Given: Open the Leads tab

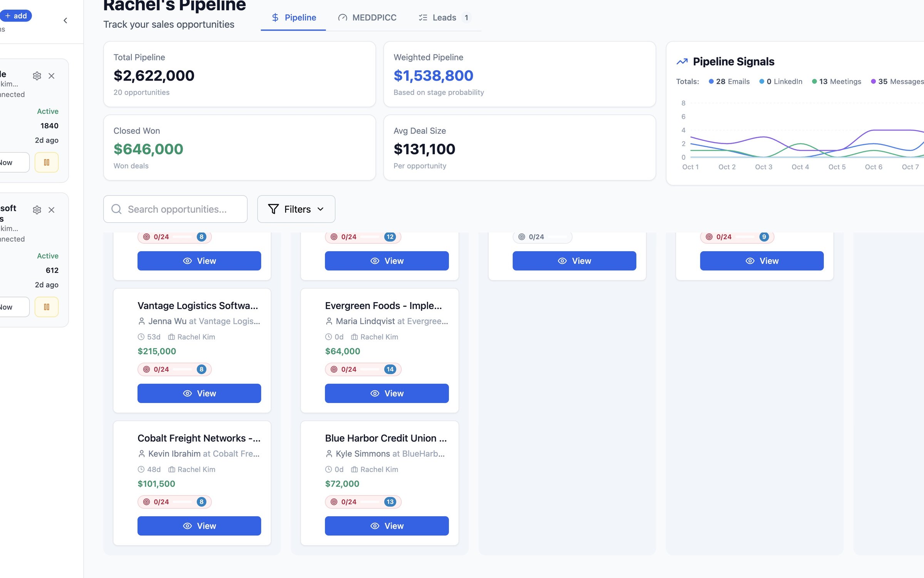Looking at the screenshot, I should 445,18.
